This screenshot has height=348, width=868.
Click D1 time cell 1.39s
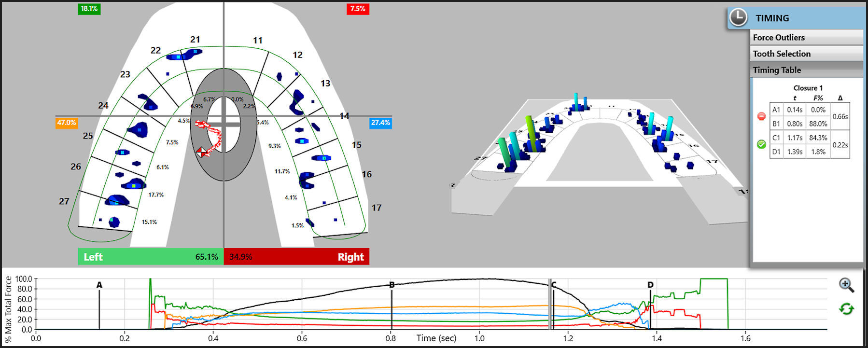coord(795,152)
